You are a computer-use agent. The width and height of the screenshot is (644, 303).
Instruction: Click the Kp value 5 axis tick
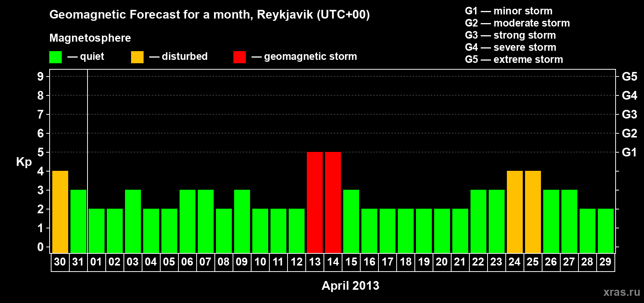tap(41, 152)
